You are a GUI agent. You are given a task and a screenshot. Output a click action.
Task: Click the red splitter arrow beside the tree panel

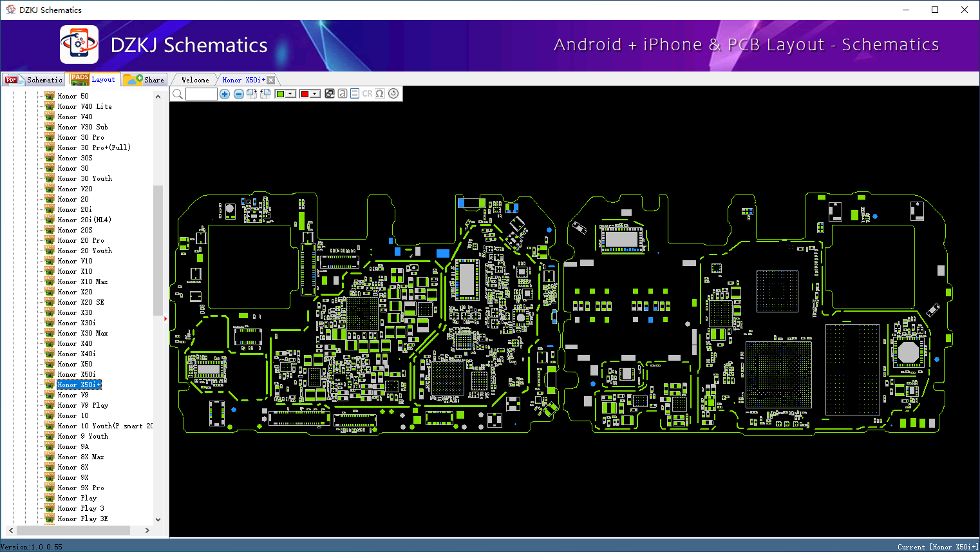point(165,318)
